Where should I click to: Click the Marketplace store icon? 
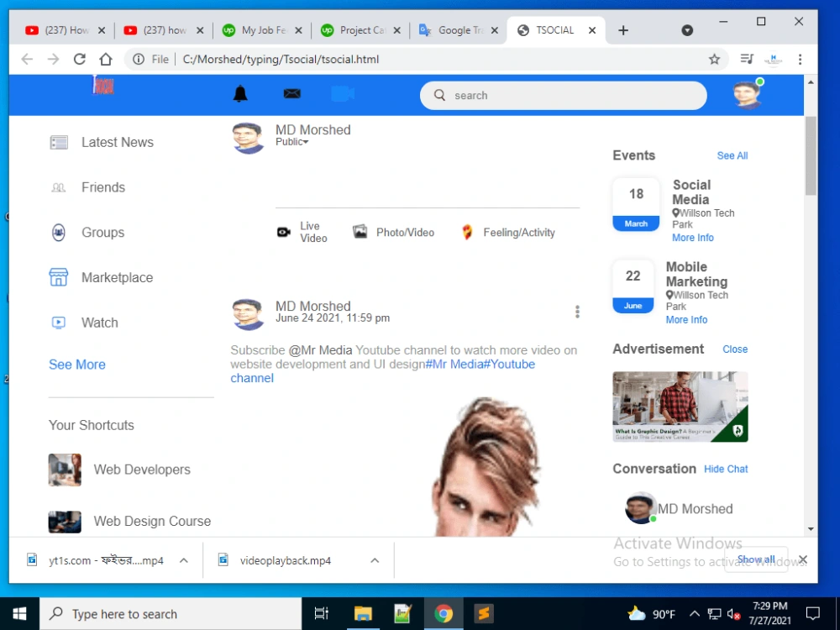[x=59, y=277]
